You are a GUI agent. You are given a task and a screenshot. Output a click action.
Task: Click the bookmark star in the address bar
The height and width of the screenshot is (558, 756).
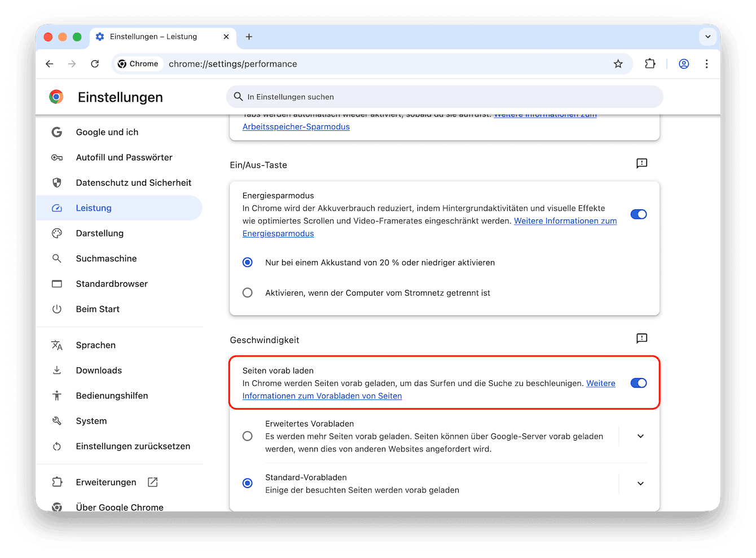618,64
